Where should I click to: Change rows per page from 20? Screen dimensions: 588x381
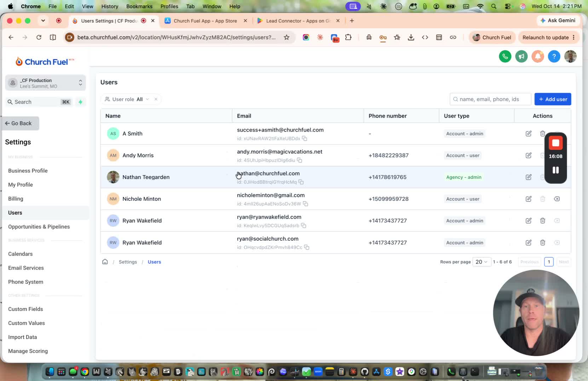point(482,262)
